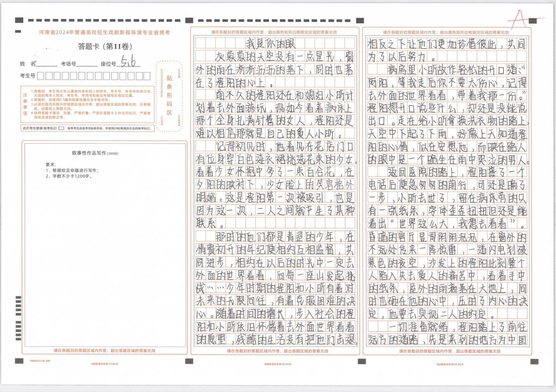Image resolution: width=556 pixels, height=392 pixels.
Task: Click the line '看出“世界这么大，我想去看看”'
Action: 446,223
